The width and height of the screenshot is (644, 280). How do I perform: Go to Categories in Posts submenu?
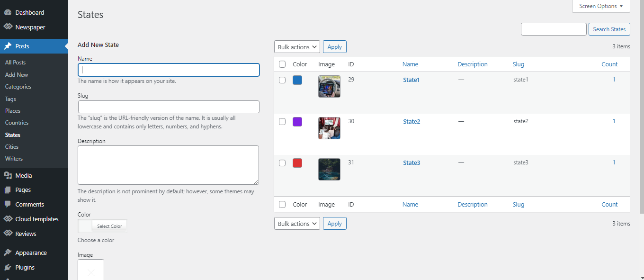[x=18, y=87]
